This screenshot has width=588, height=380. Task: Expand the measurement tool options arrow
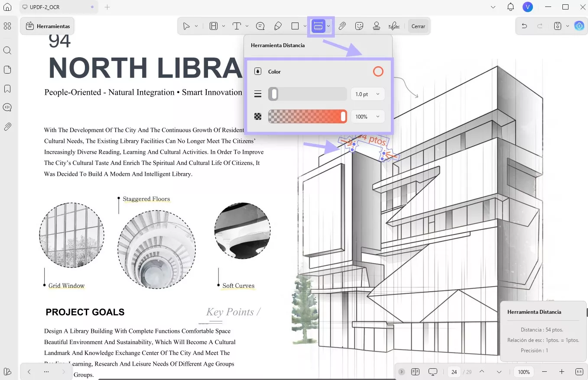pos(329,26)
